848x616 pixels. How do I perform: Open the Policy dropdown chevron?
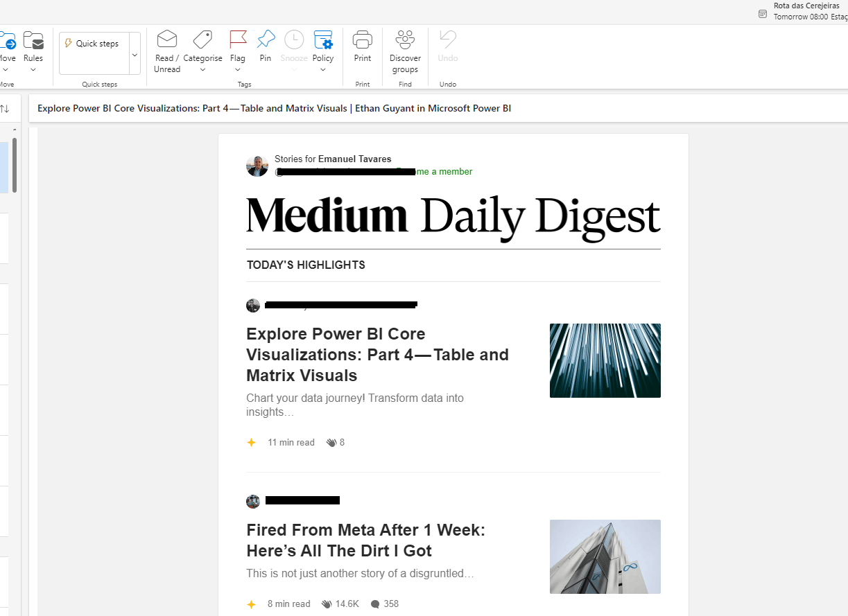tap(323, 69)
